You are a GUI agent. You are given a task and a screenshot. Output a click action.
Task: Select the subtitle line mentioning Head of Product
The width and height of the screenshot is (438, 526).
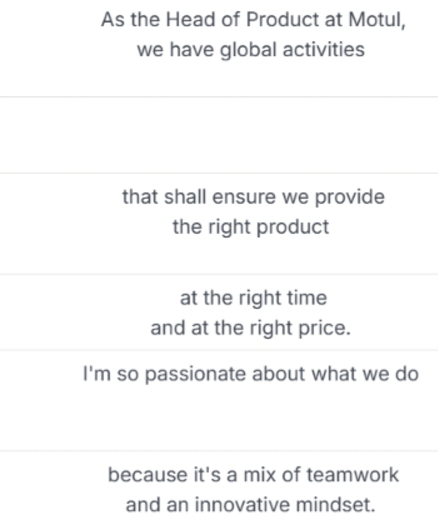(253, 19)
